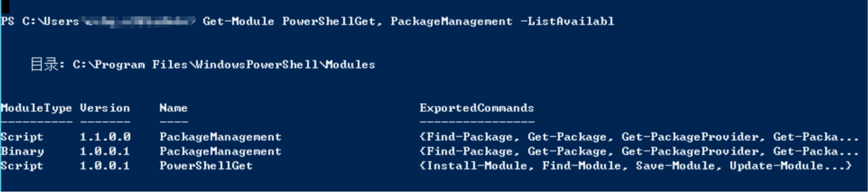This screenshot has width=868, height=193.
Task: Click Get-PackageProvider in first row
Action: [690, 137]
